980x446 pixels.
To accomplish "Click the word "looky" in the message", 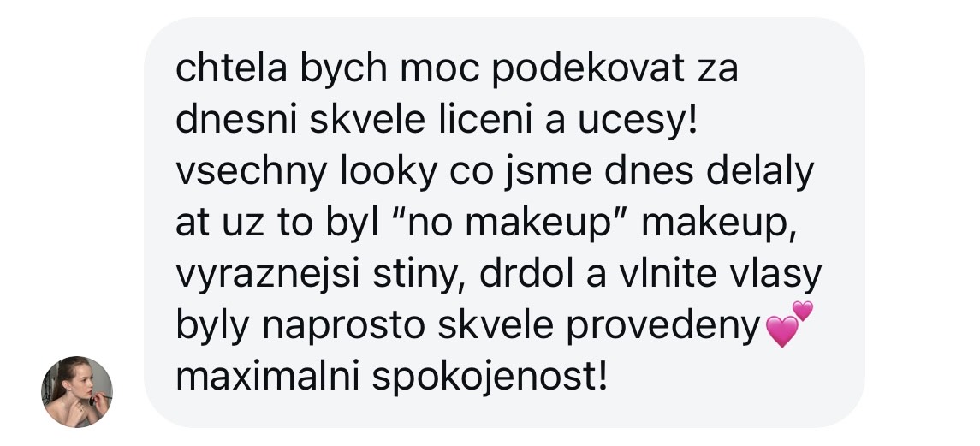I will (x=388, y=174).
